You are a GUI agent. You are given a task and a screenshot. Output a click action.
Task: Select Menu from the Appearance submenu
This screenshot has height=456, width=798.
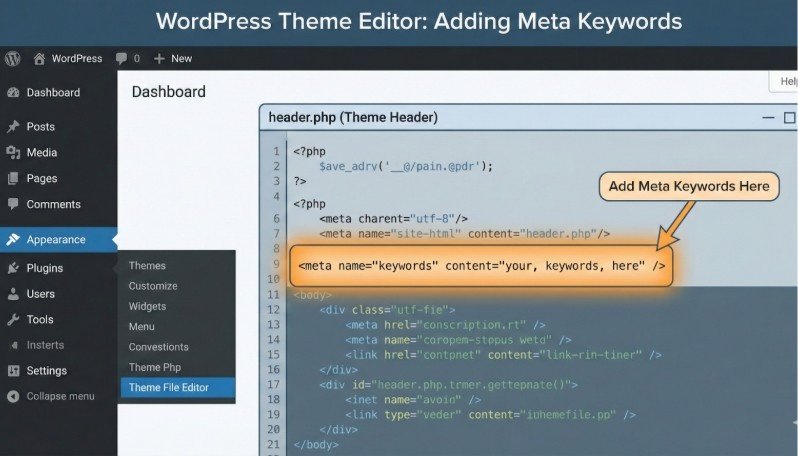141,327
